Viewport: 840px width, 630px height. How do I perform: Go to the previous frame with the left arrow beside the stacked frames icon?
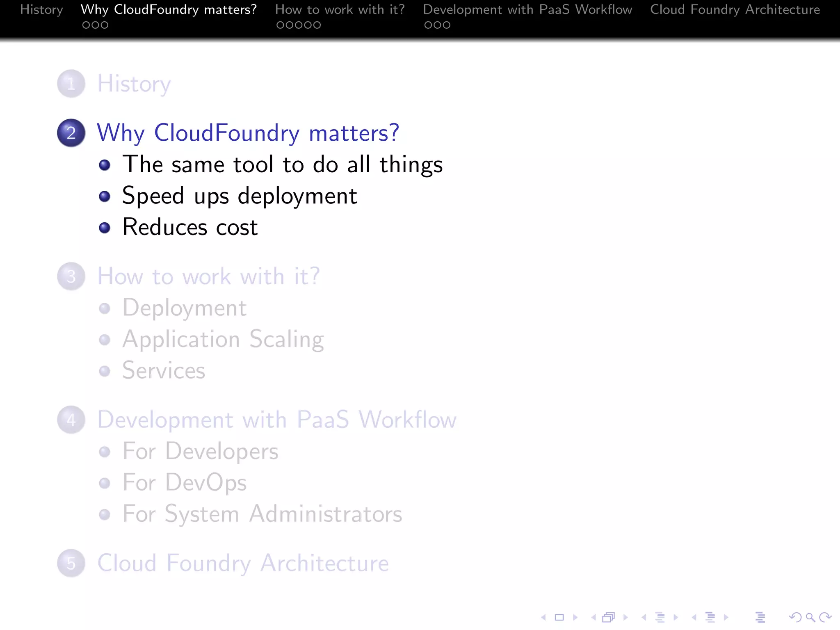(593, 617)
